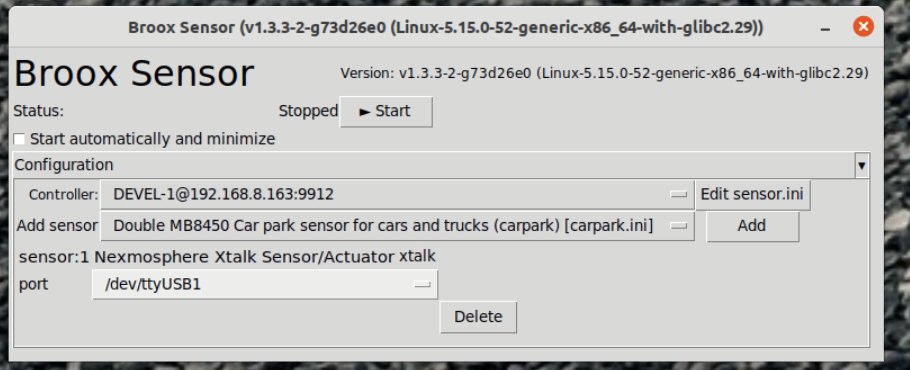
Task: Click the Start button with play arrow
Action: (x=386, y=111)
